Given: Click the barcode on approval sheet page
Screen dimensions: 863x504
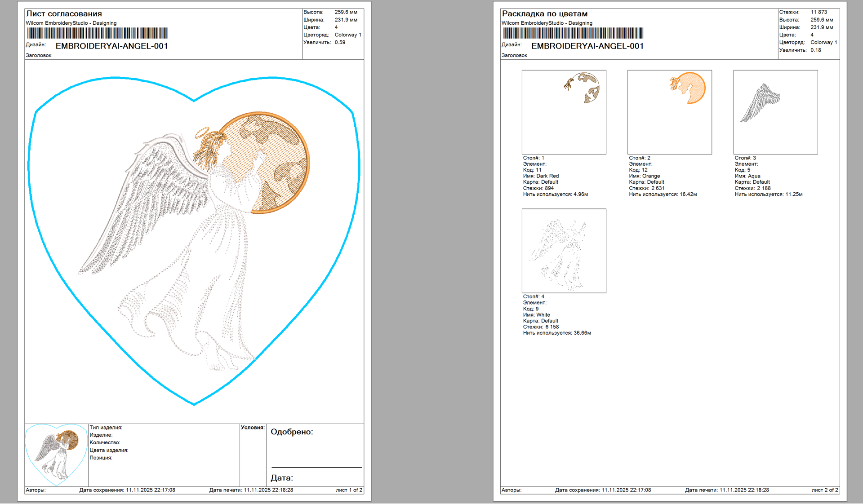Looking at the screenshot, I should (x=97, y=33).
